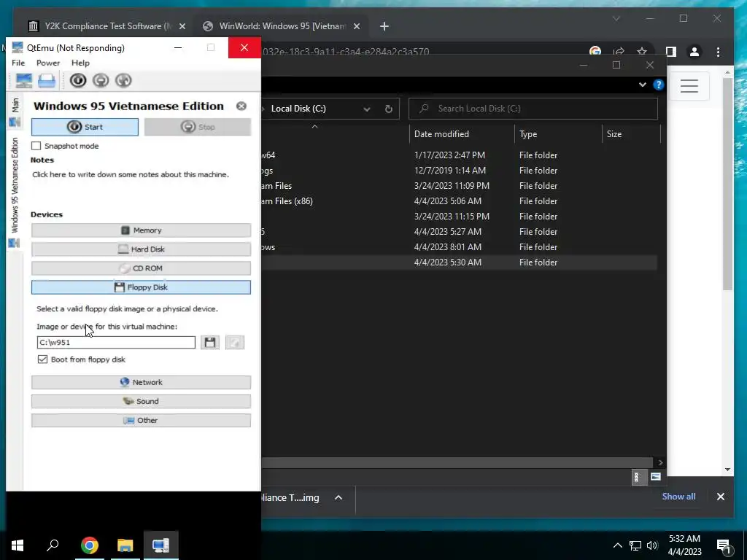Start the Windows 95 virtual machine
Image resolution: width=747 pixels, height=560 pixels.
[85, 127]
